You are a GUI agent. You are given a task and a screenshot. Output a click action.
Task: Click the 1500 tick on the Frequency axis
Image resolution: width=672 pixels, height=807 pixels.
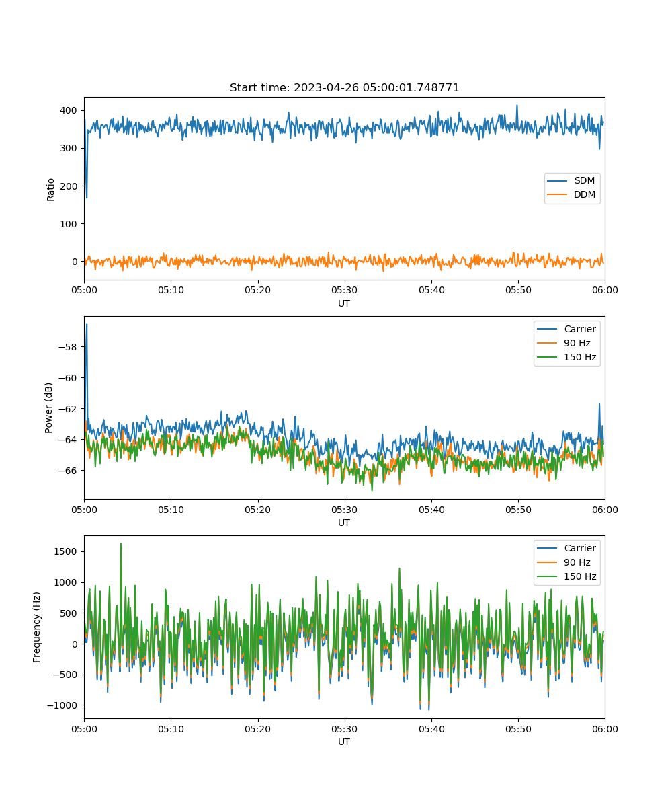pyautogui.click(x=67, y=551)
